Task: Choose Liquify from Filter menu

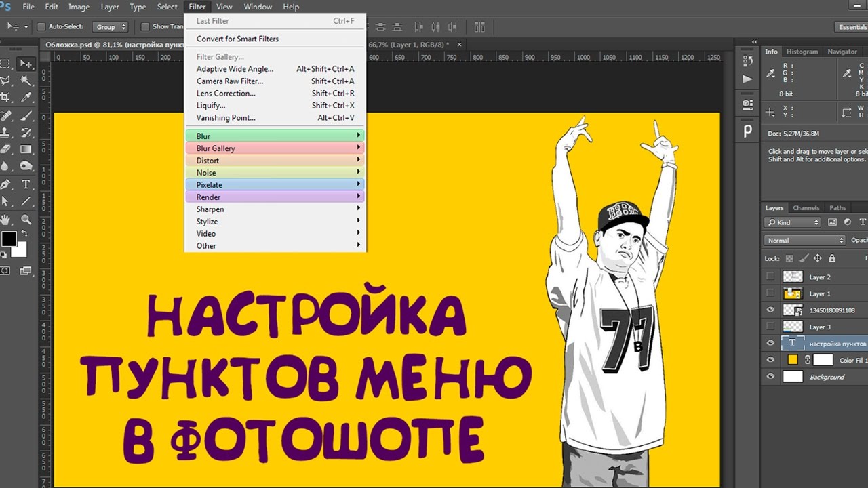Action: 275,106
